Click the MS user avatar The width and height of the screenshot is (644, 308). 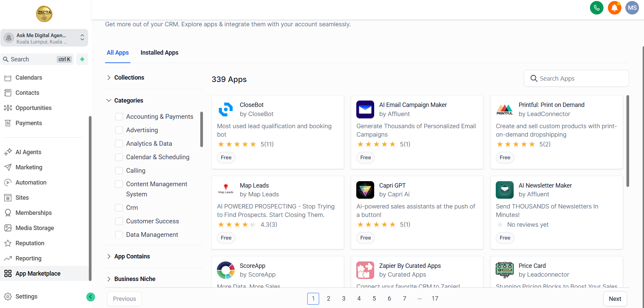[632, 8]
